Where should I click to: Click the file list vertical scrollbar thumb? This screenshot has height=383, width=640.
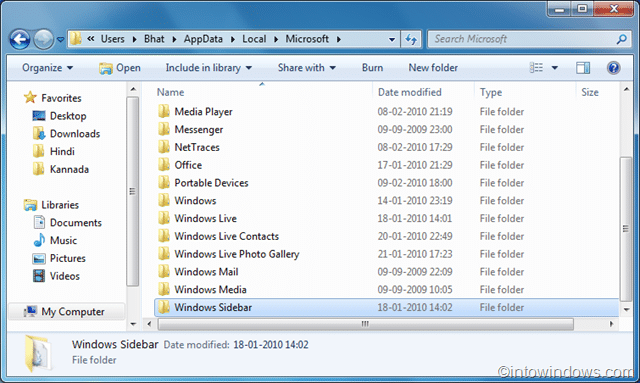[626, 229]
